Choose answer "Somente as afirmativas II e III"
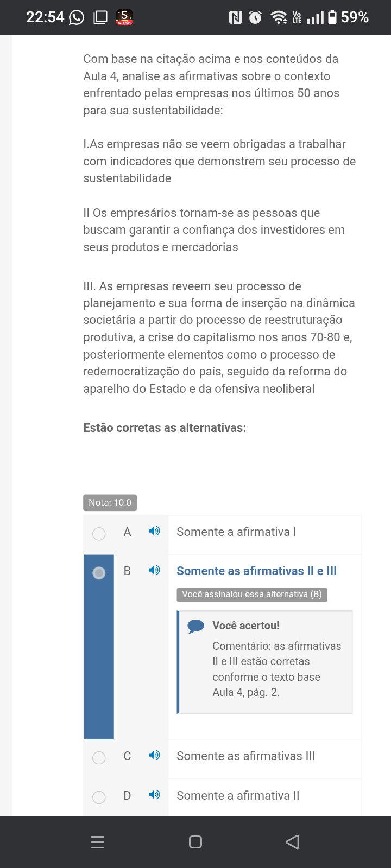The image size is (391, 868). [256, 571]
